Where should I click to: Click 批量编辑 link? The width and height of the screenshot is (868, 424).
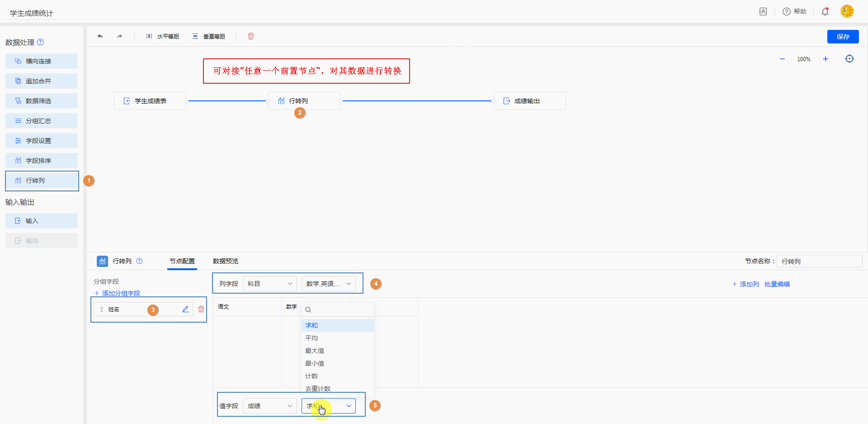[777, 284]
